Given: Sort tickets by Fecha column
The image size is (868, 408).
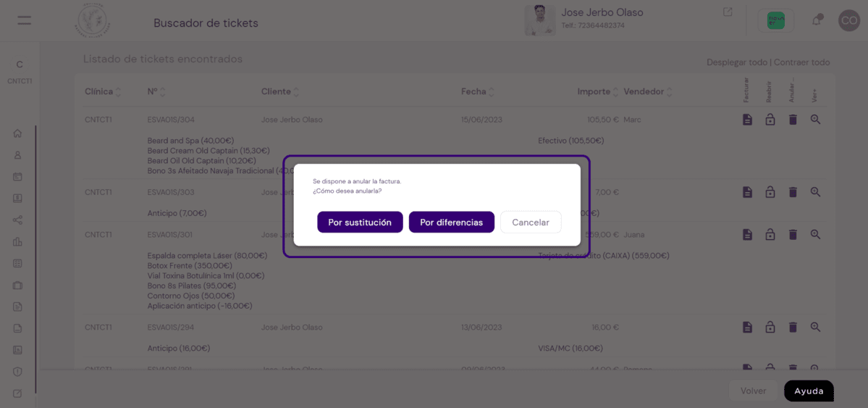Looking at the screenshot, I should pos(478,91).
